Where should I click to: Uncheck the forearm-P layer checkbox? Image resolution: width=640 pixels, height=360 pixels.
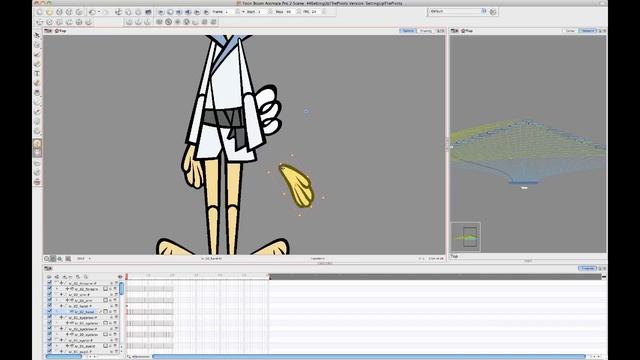pos(49,283)
